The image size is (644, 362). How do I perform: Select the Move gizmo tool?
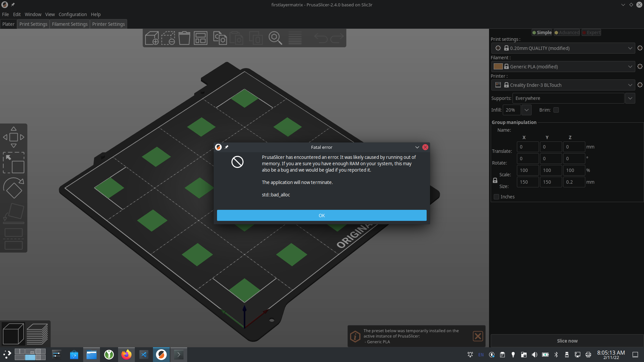tap(13, 137)
